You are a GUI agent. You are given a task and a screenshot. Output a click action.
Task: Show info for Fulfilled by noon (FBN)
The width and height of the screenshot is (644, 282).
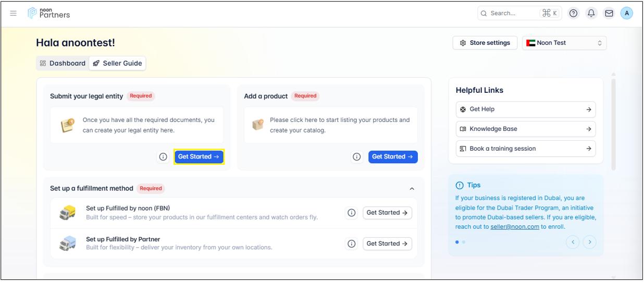(352, 213)
